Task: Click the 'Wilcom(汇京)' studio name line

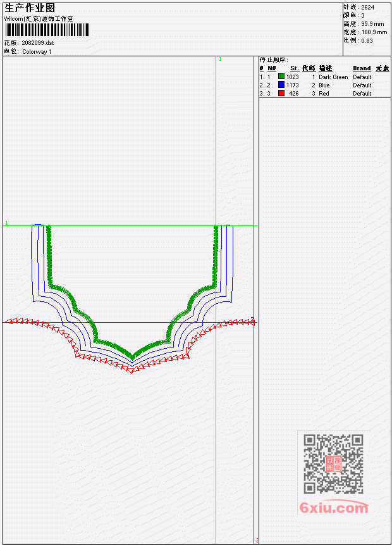Action: pyautogui.click(x=38, y=19)
